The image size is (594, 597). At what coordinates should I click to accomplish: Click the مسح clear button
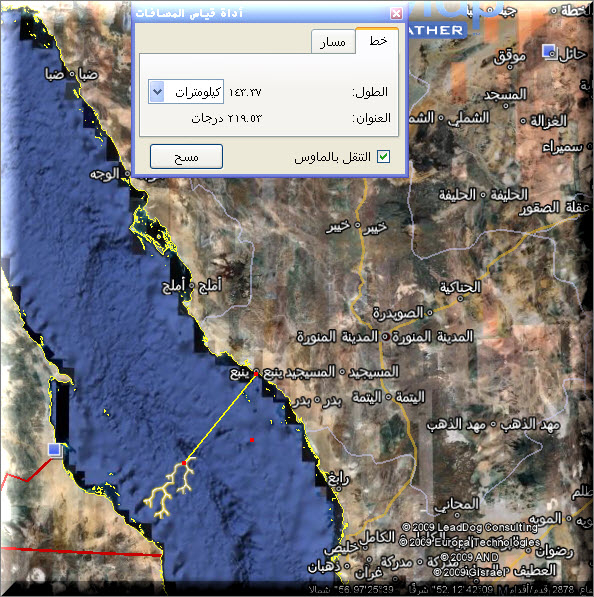(x=186, y=156)
